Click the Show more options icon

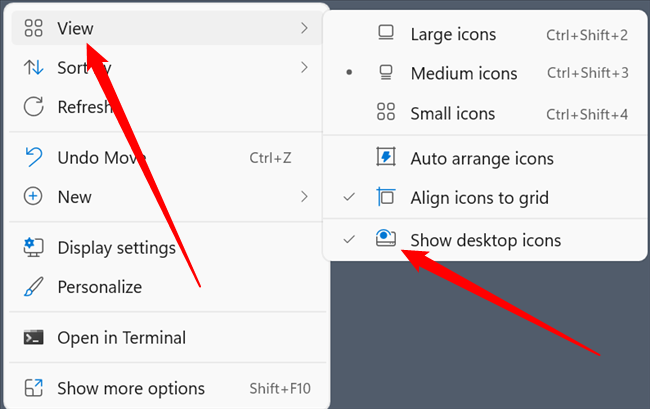pos(33,388)
